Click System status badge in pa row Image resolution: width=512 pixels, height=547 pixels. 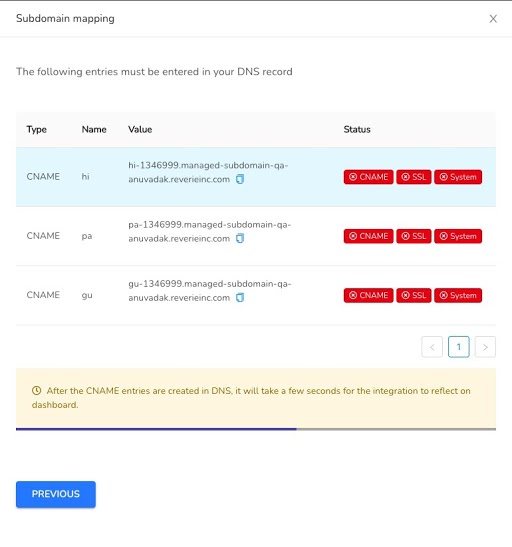pyautogui.click(x=458, y=236)
